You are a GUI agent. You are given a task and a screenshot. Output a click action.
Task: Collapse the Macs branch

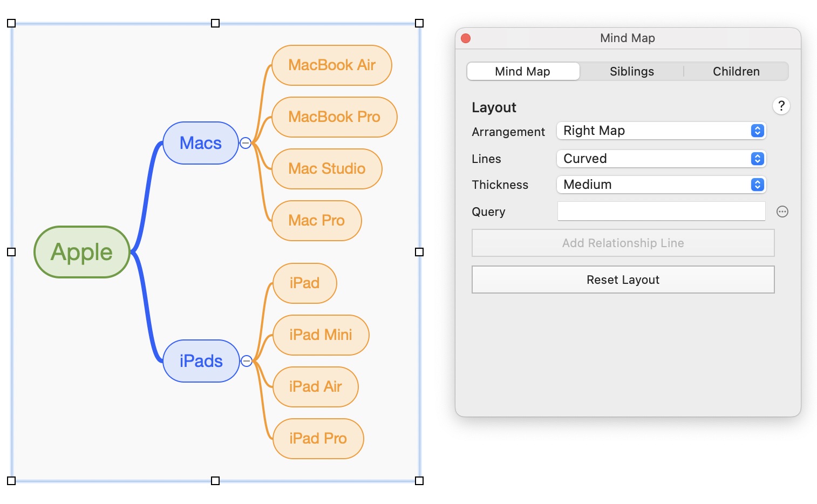(246, 143)
